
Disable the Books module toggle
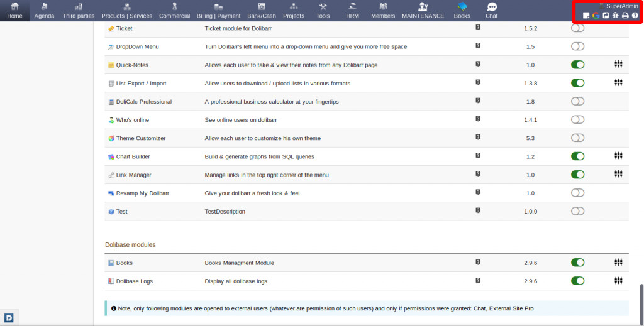pyautogui.click(x=577, y=263)
